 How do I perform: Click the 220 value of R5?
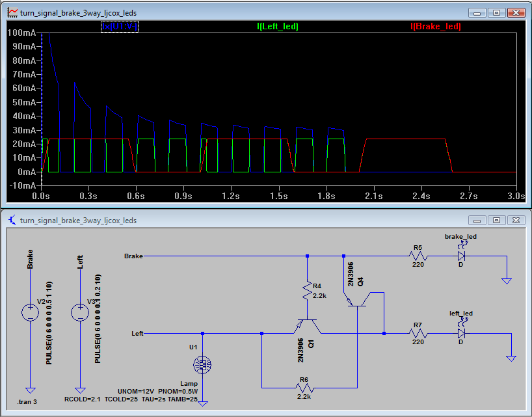(x=418, y=265)
